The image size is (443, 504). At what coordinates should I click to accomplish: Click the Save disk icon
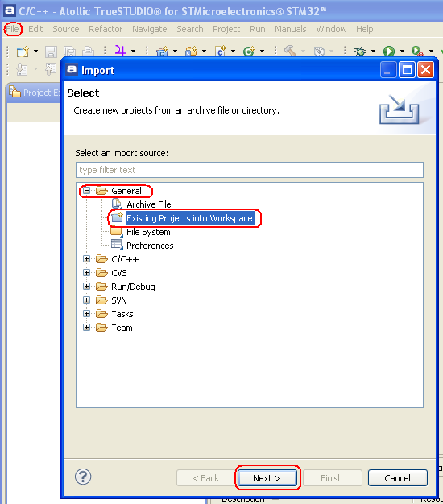[x=51, y=52]
